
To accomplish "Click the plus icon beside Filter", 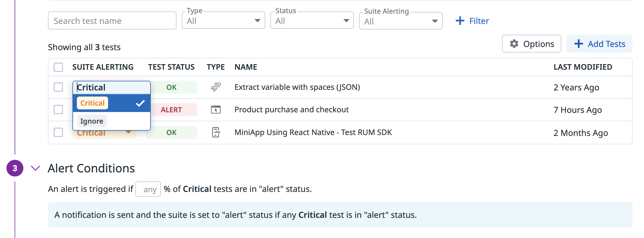I will pos(460,21).
